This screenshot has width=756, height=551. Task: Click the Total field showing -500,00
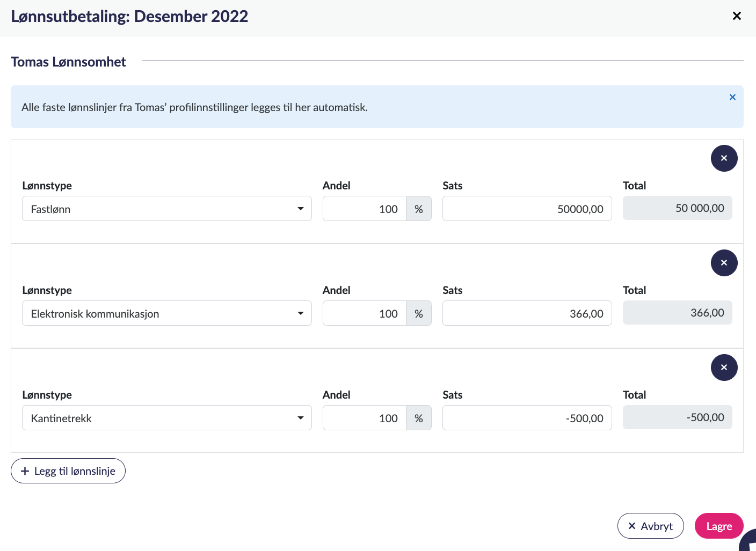click(677, 417)
